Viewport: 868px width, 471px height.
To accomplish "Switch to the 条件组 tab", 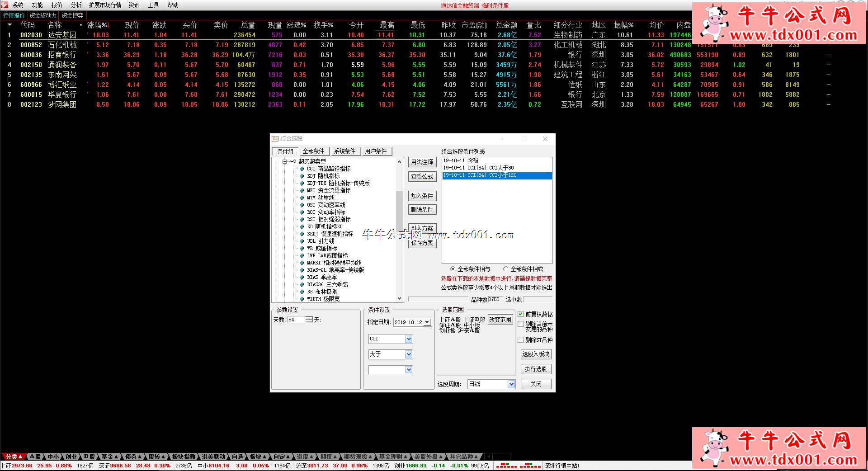I will [x=285, y=151].
